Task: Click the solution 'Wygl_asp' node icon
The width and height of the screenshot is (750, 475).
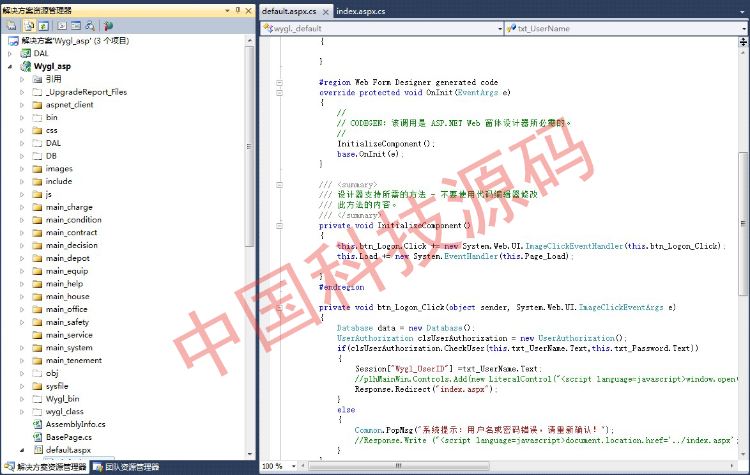Action: pyautogui.click(x=13, y=41)
